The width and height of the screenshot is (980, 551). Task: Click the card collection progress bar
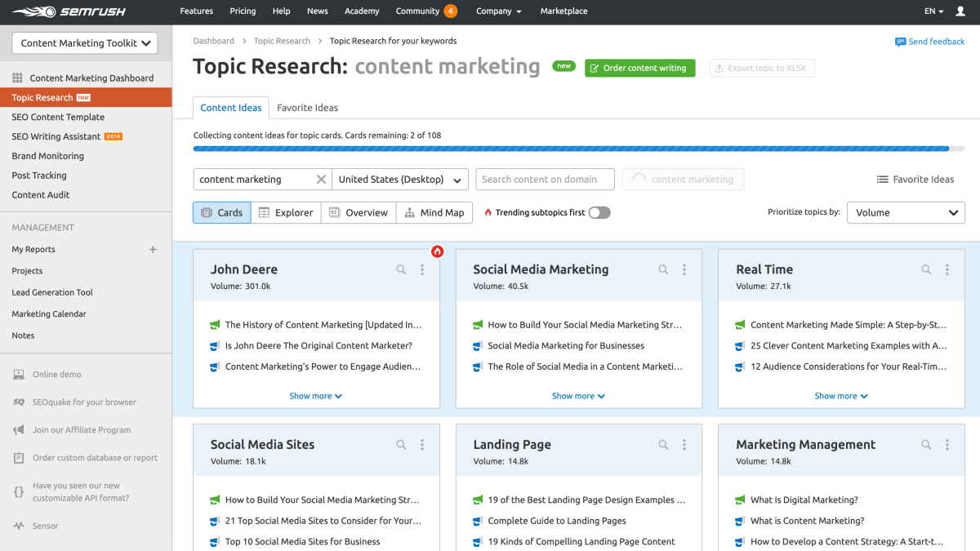[x=579, y=149]
